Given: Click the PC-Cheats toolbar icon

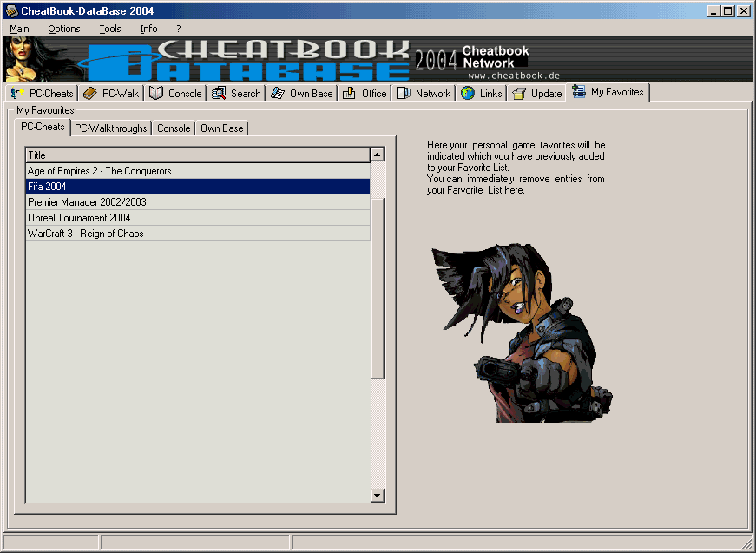Looking at the screenshot, I should (x=17, y=94).
